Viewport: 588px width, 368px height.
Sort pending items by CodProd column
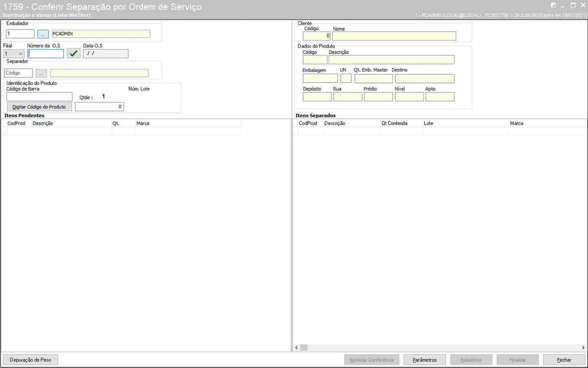pos(17,123)
